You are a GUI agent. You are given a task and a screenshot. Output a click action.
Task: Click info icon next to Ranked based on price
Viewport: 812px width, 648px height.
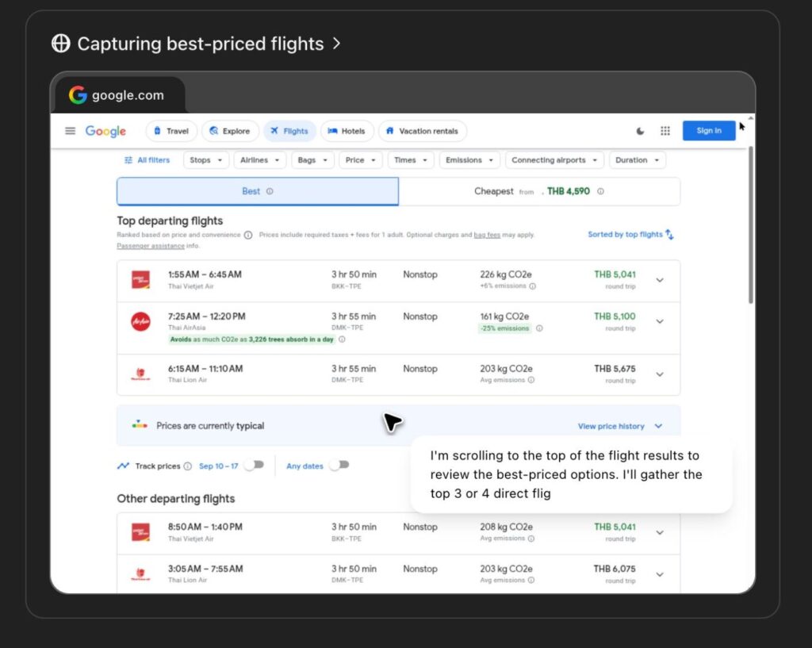[248, 235]
